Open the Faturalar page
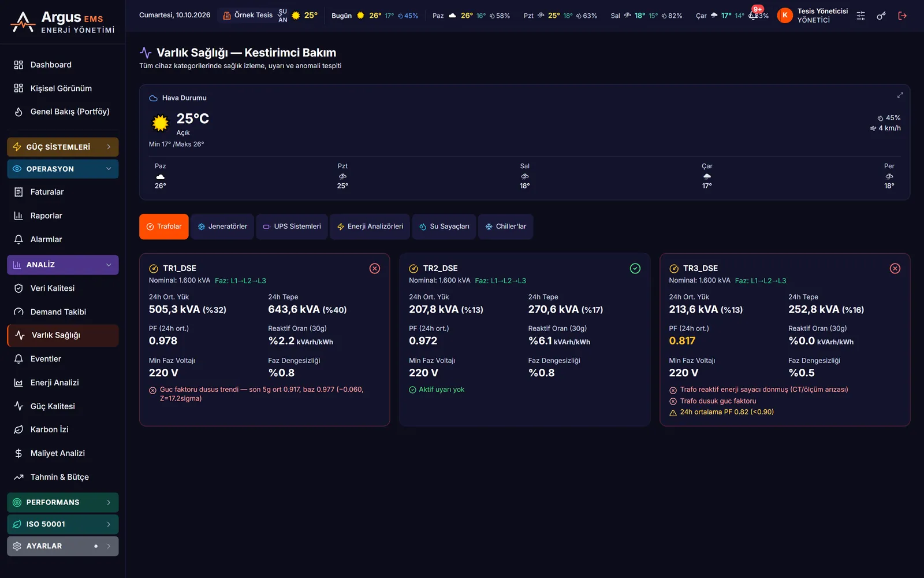The width and height of the screenshot is (924, 578). point(63,192)
